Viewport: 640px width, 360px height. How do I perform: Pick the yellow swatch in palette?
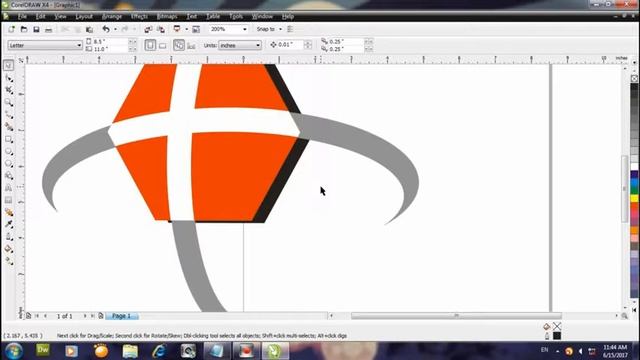(634, 198)
